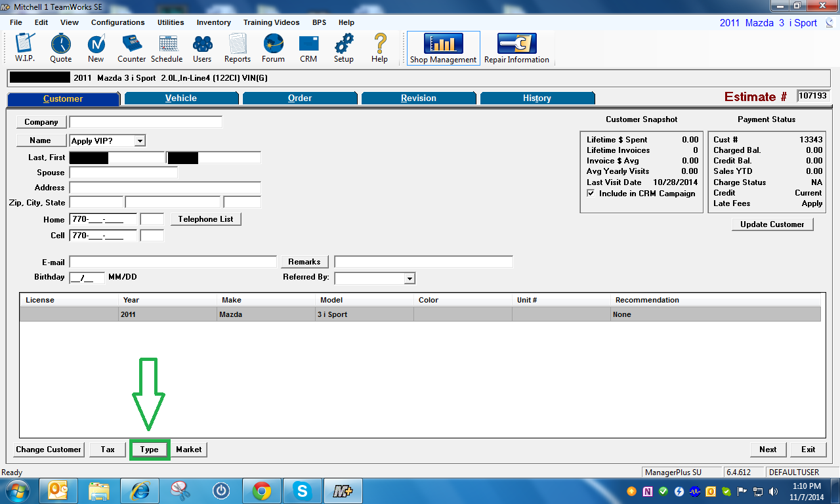Screen dimensions: 840x504
Task: Focus the Company name field
Action: coord(146,122)
